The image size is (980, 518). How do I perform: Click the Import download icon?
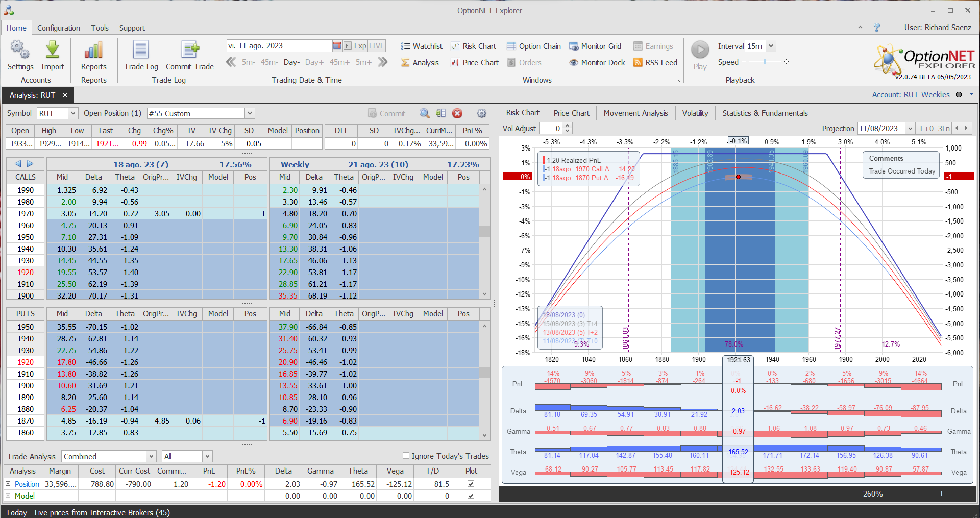click(x=53, y=51)
